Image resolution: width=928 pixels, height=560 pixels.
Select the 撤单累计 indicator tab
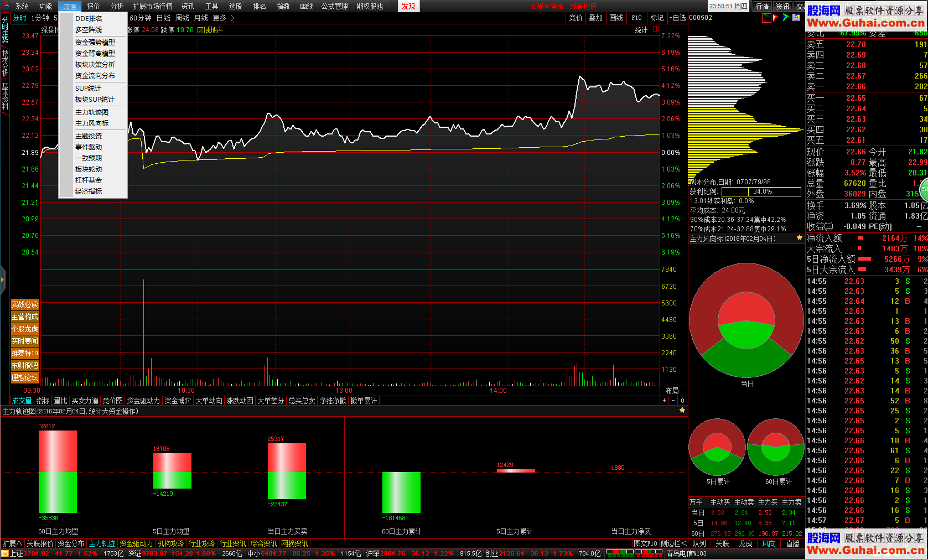tap(364, 401)
